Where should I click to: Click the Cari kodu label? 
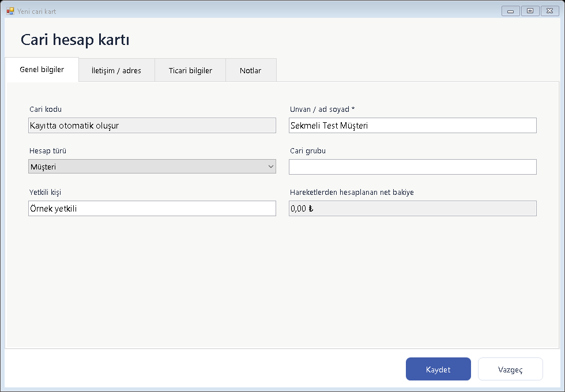point(46,109)
